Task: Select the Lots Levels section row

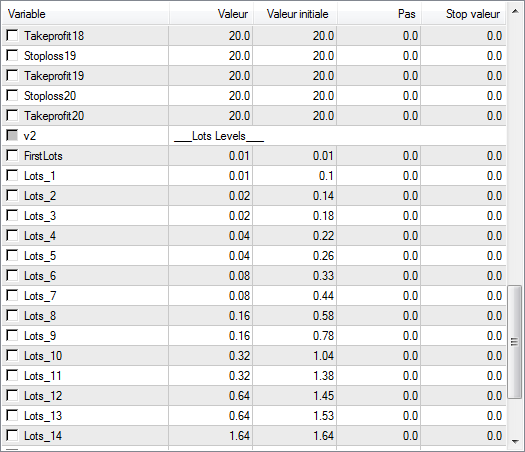Action: pyautogui.click(x=254, y=136)
